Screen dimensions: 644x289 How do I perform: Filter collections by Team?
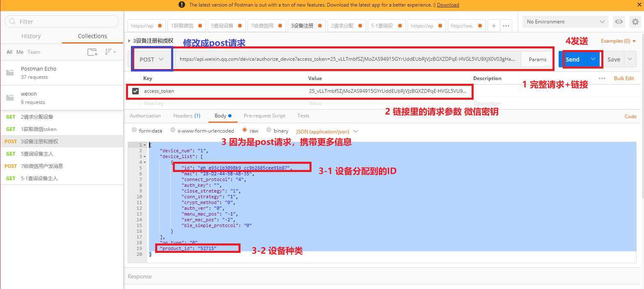pos(34,52)
